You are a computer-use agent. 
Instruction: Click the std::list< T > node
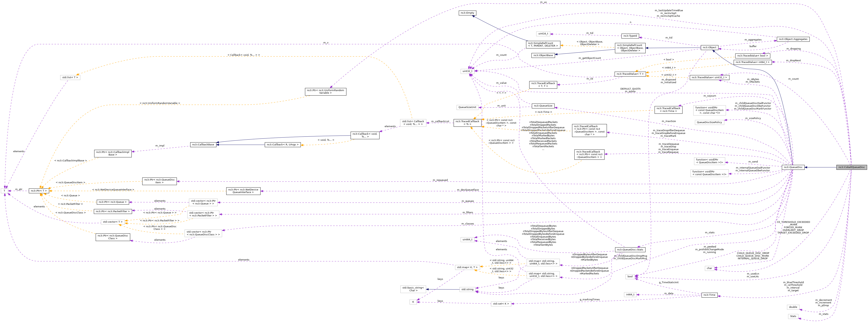pos(70,77)
